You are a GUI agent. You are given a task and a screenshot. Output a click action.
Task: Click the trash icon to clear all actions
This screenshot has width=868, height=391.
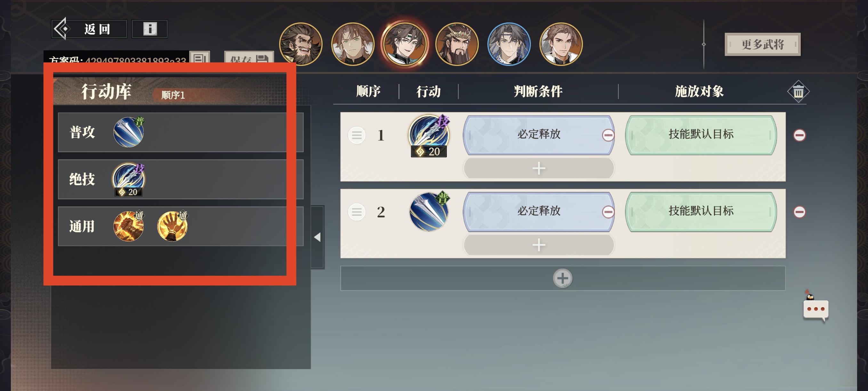(x=798, y=91)
